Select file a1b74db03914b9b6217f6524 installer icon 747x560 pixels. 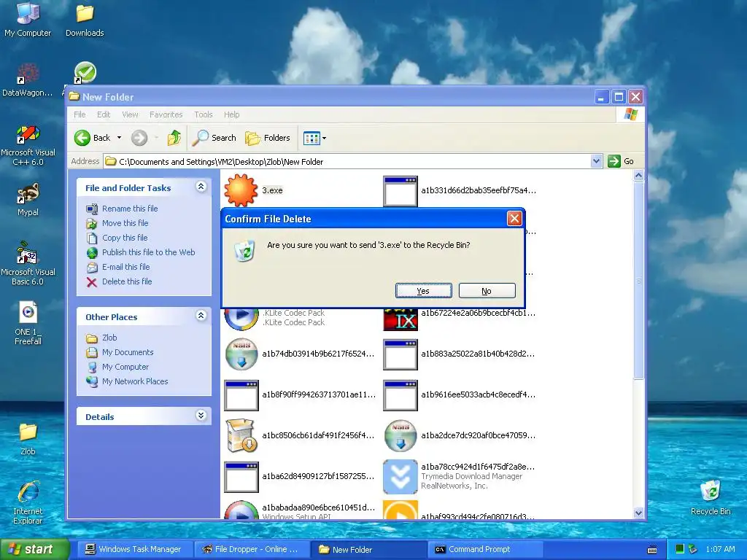click(241, 354)
